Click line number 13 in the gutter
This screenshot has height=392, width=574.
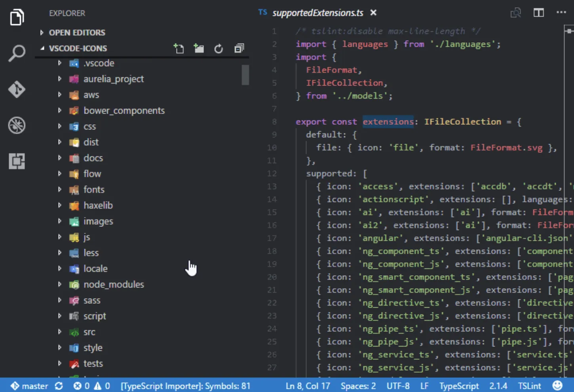tap(272, 186)
